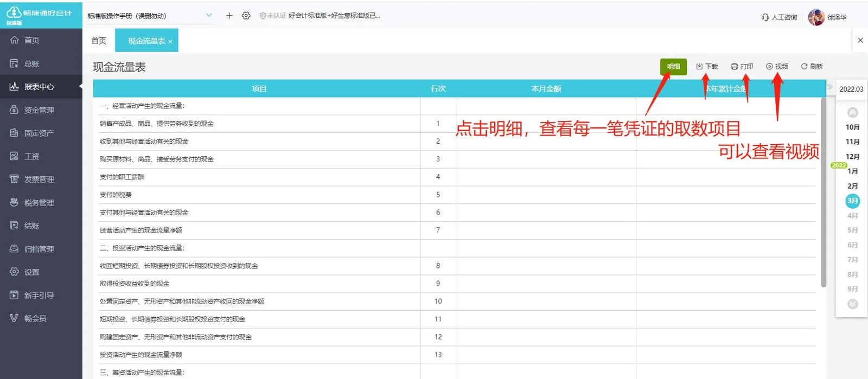Open the 工资 payroll icon
Image resolution: width=868 pixels, height=379 pixels.
tap(14, 156)
